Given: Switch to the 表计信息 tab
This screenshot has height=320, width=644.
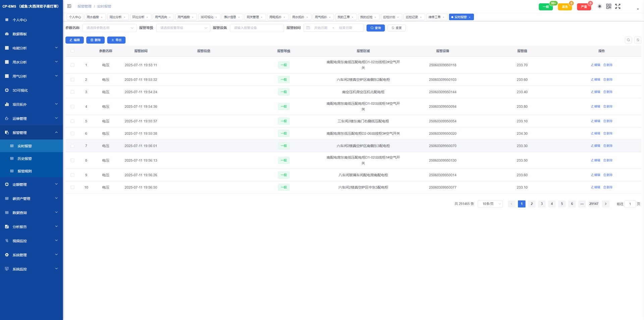Looking at the screenshot, I should pyautogui.click(x=230, y=17).
